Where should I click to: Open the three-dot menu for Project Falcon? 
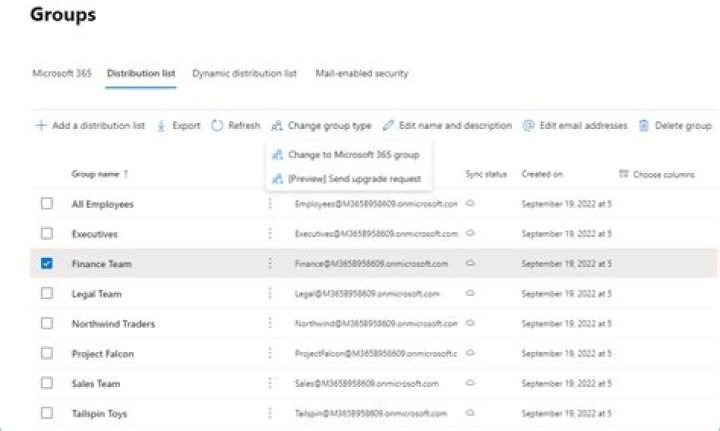pyautogui.click(x=270, y=353)
